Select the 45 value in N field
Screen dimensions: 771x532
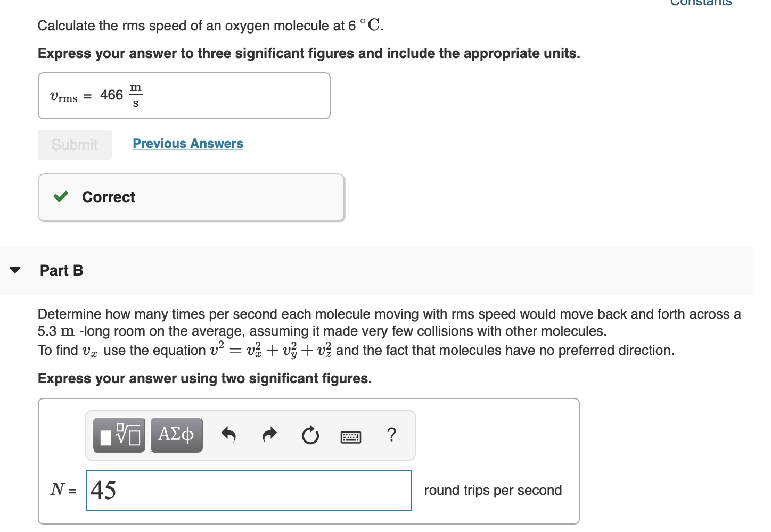[104, 491]
